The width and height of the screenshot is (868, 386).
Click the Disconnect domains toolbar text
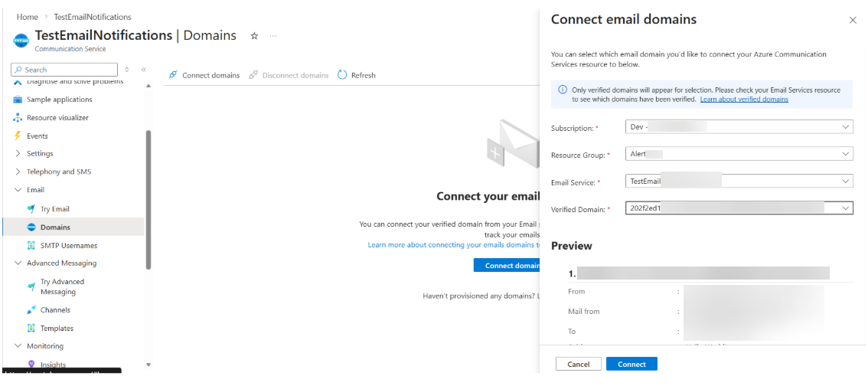click(x=295, y=75)
